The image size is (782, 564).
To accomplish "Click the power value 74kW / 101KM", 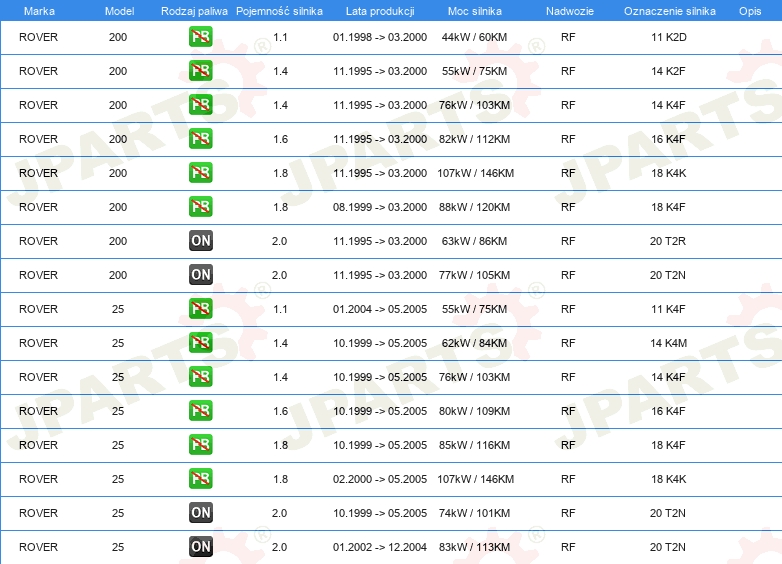I will [474, 513].
